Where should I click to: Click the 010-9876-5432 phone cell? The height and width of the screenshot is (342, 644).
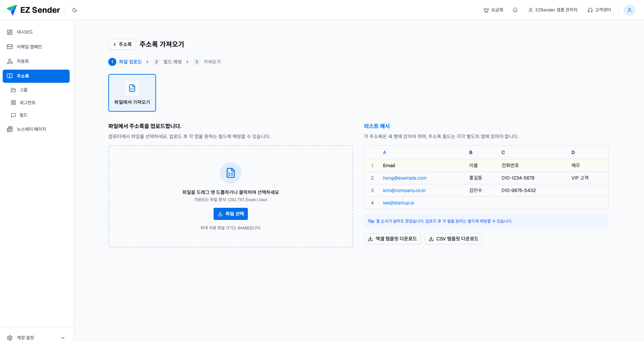click(x=519, y=190)
